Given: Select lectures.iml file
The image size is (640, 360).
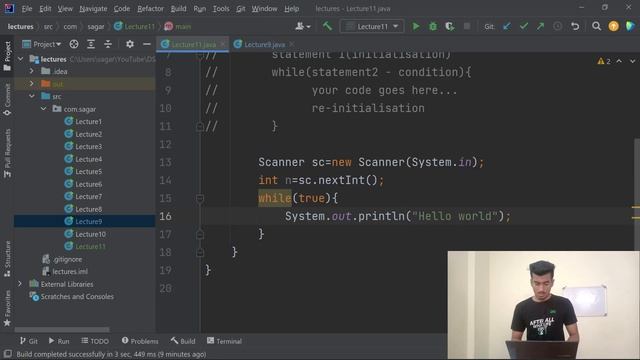Looking at the screenshot, I should 65,271.
